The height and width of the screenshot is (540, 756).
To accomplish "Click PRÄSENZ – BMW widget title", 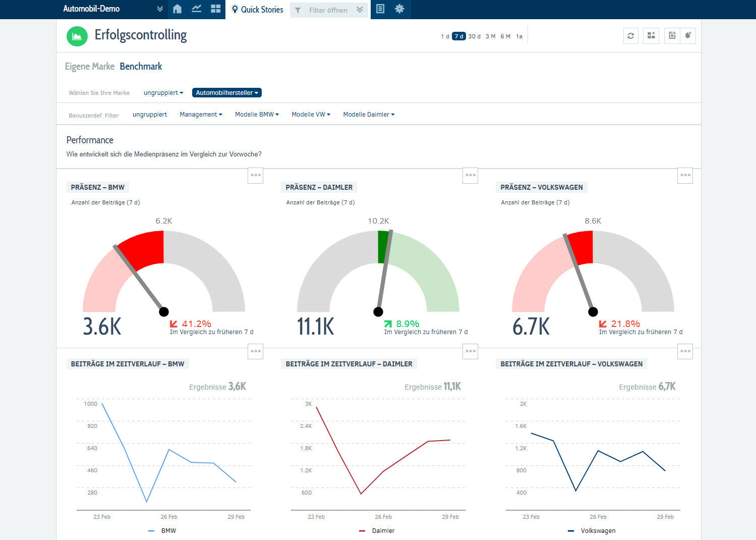I will [x=98, y=187].
